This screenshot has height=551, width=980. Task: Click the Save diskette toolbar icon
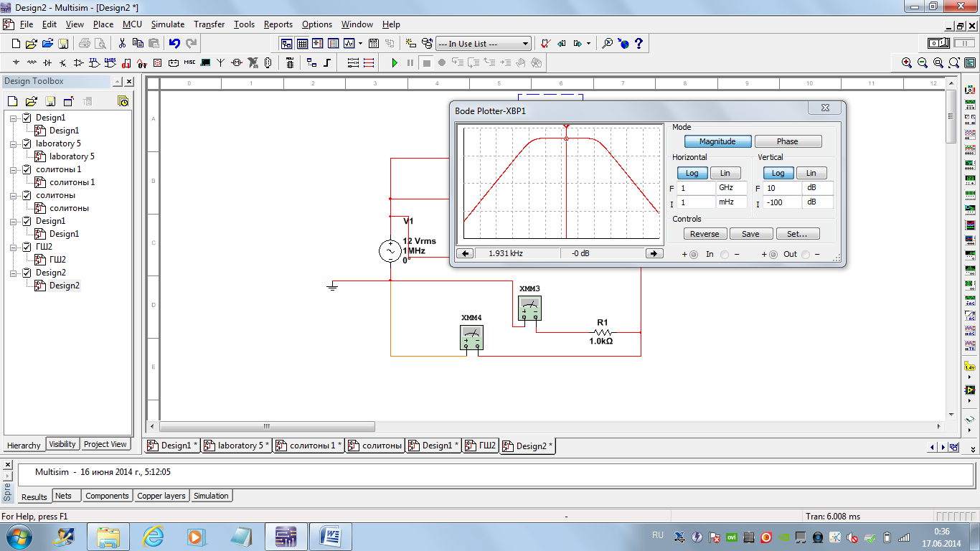tap(63, 44)
